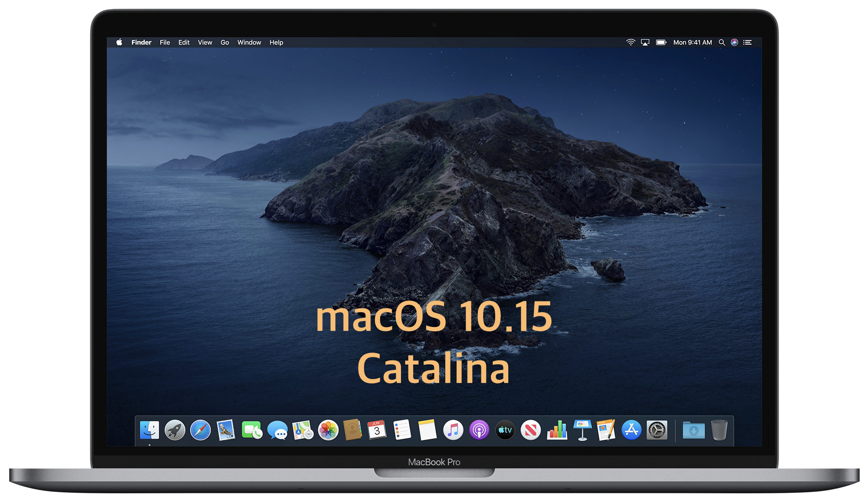Open the App Store icon
Screen dimensions: 868x502
point(631,430)
